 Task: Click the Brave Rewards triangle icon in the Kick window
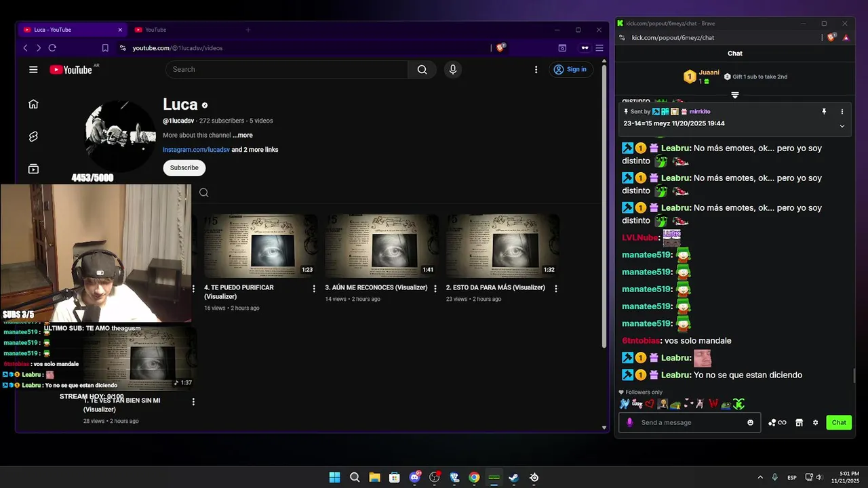pyautogui.click(x=846, y=37)
